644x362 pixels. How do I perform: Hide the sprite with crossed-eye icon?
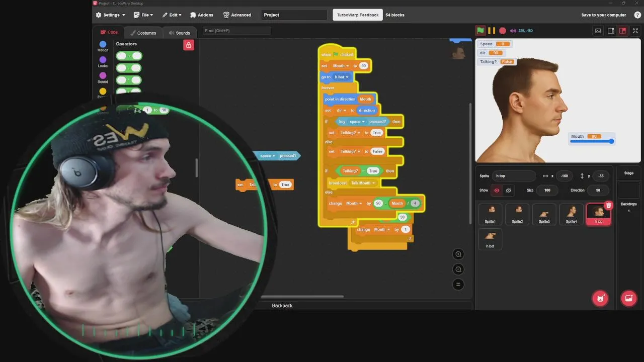[508, 190]
